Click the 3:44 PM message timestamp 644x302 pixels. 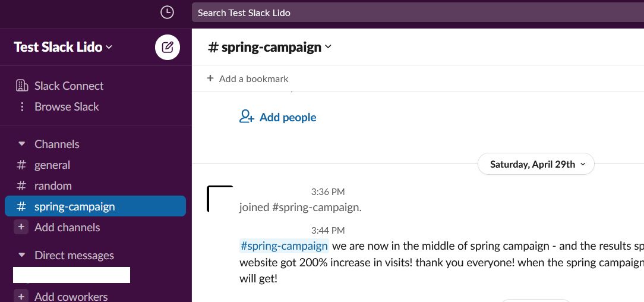click(328, 230)
